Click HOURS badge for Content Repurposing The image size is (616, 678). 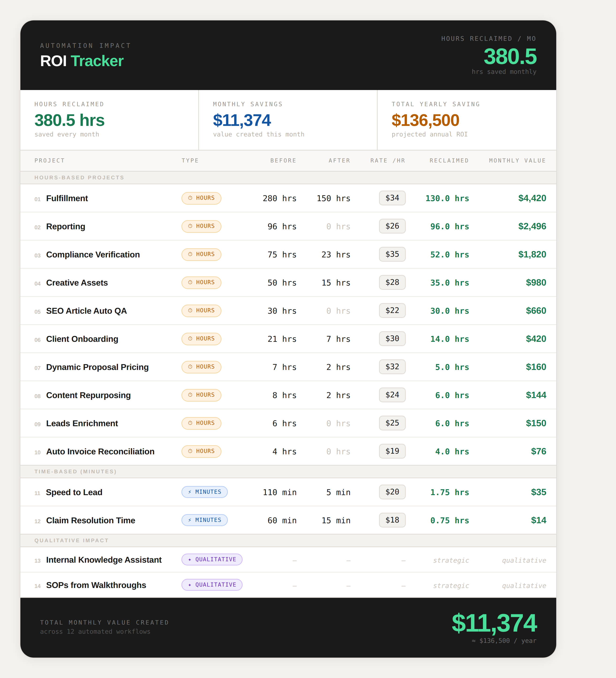click(201, 395)
